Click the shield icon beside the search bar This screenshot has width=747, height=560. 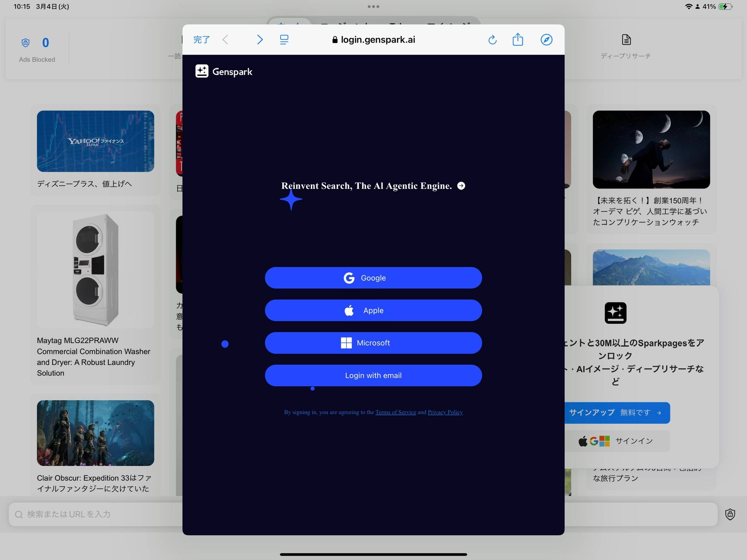(730, 514)
